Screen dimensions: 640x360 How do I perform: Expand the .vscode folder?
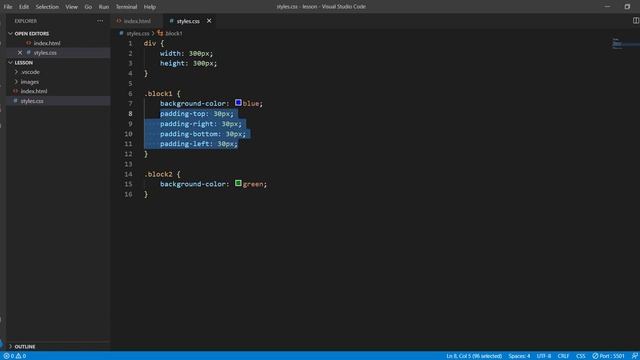pos(30,72)
